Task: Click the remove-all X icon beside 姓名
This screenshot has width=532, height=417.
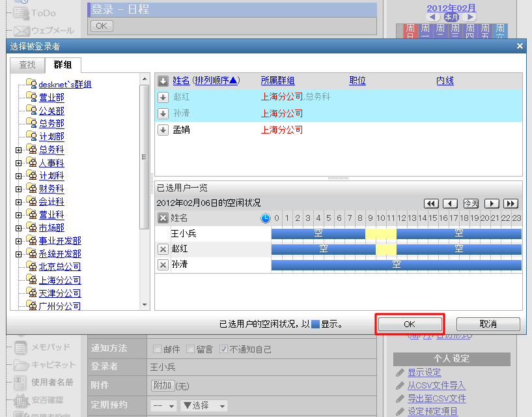Action: coord(163,218)
